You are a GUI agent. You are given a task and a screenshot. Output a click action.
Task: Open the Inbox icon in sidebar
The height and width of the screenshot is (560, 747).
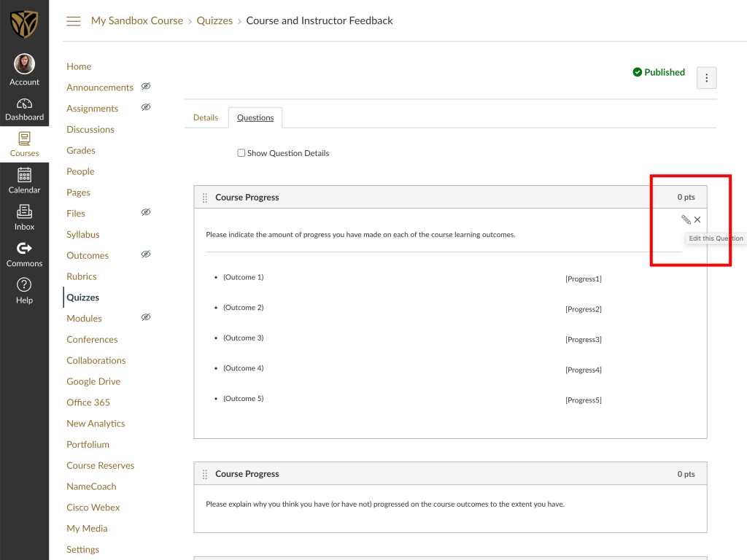click(x=24, y=217)
